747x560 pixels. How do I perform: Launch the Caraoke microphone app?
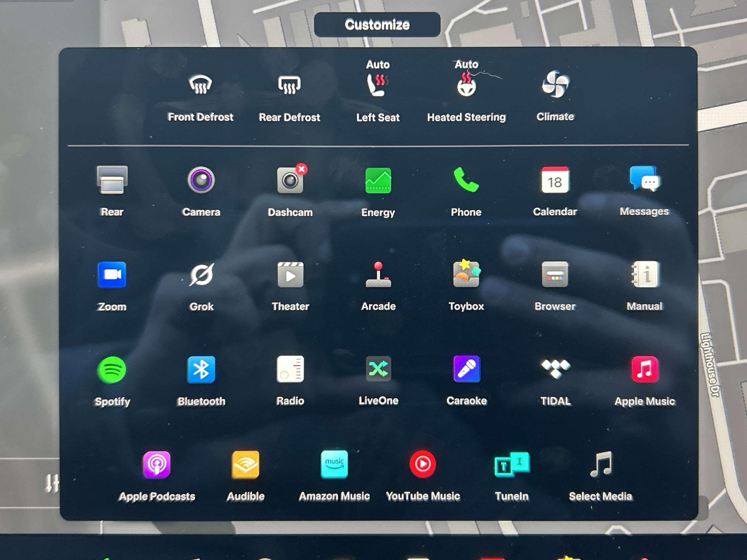coord(467,369)
